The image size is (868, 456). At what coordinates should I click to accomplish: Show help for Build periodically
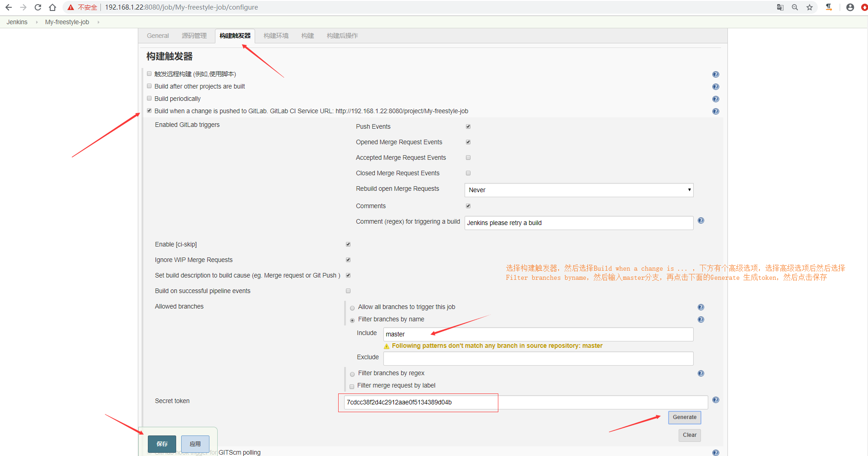click(716, 99)
